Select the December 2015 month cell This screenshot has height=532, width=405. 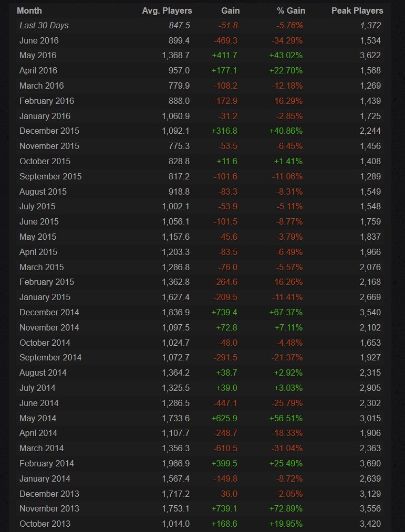49,131
